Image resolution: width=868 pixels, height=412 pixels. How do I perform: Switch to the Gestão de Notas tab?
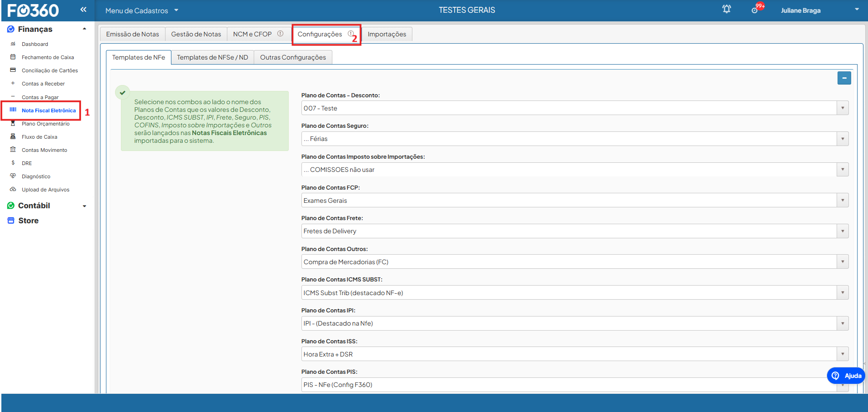coord(196,34)
